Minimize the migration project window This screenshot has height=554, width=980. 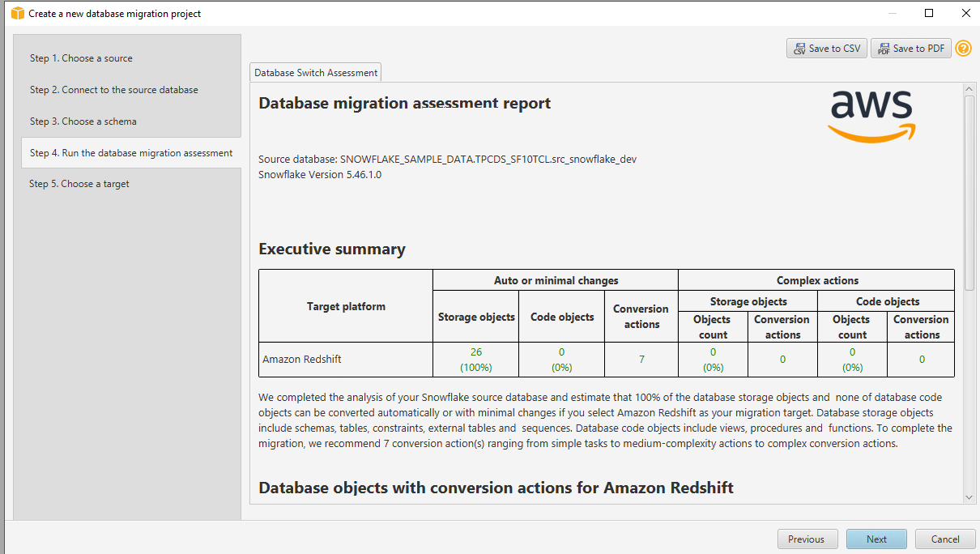[x=893, y=13]
